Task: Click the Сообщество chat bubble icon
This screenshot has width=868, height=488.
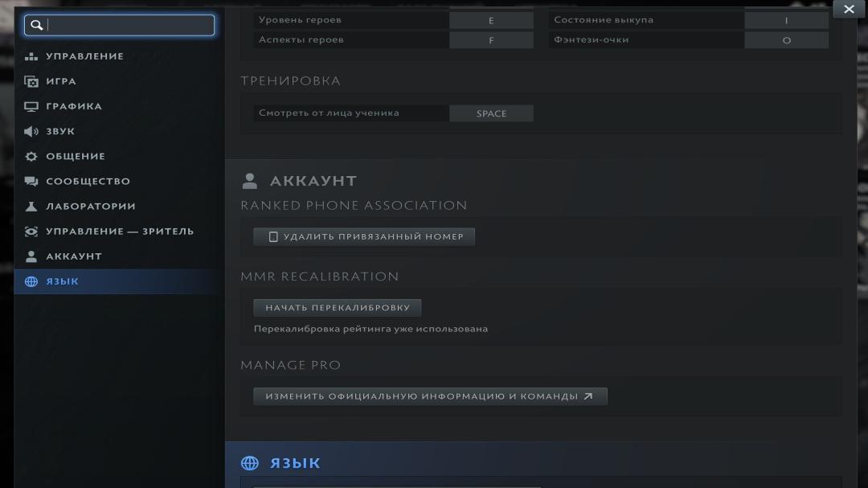Action: click(x=31, y=181)
